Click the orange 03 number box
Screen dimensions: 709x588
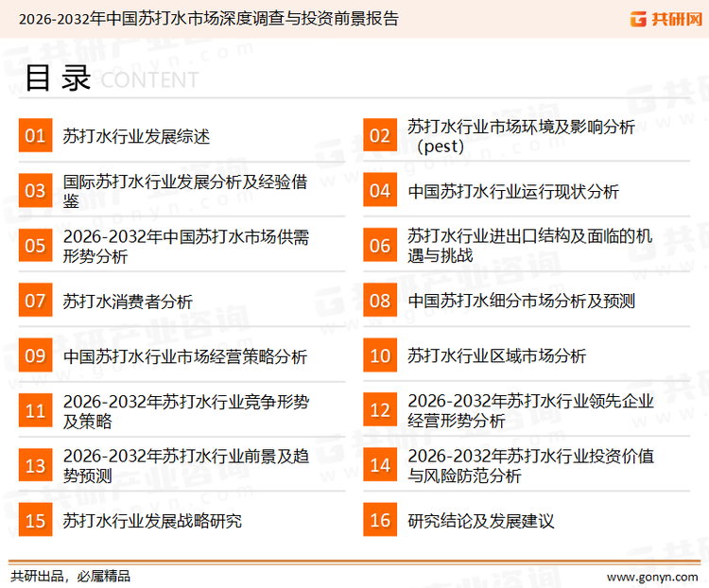[35, 190]
